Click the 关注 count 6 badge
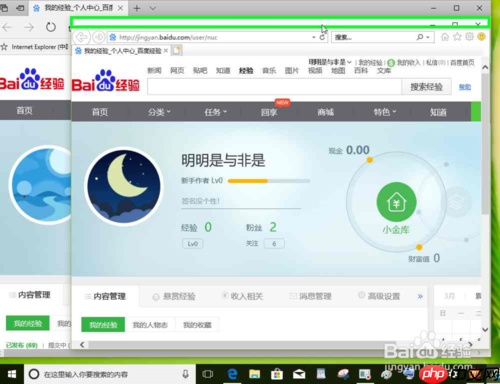The width and height of the screenshot is (500, 384). click(x=274, y=244)
